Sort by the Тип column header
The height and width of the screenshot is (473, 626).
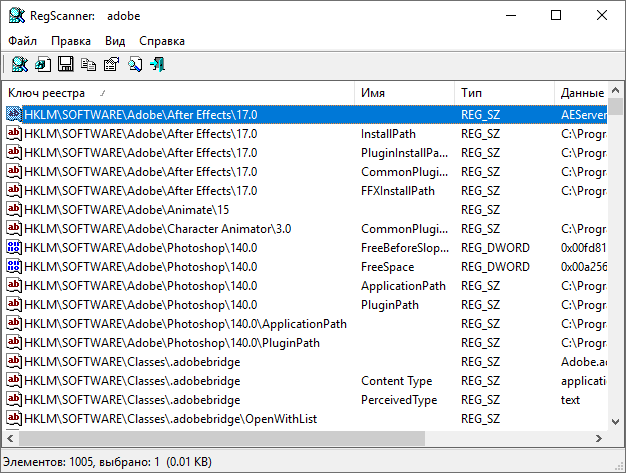(504, 93)
